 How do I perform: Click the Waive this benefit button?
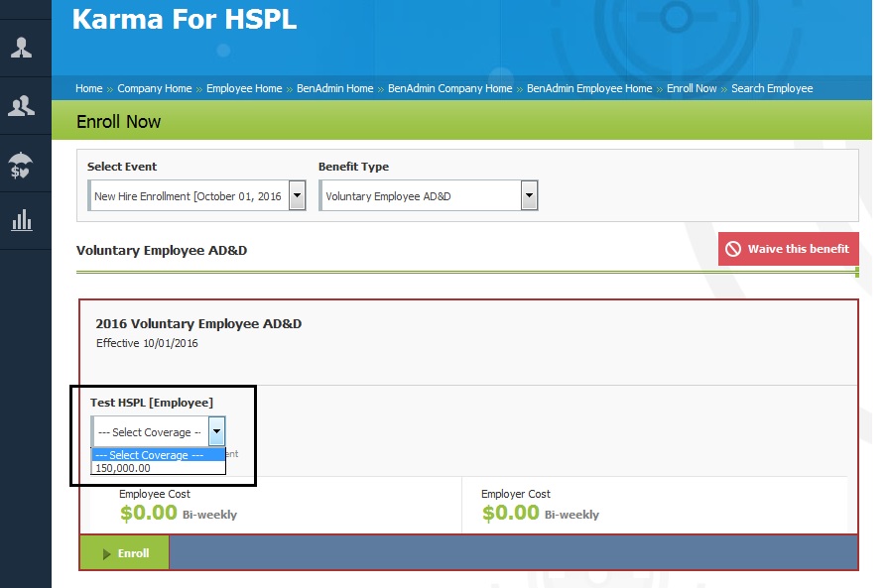(x=788, y=249)
